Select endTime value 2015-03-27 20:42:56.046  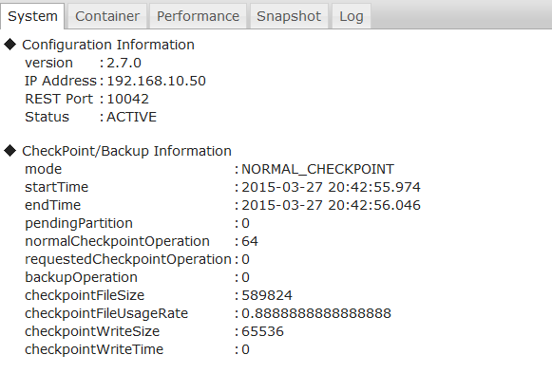331,205
